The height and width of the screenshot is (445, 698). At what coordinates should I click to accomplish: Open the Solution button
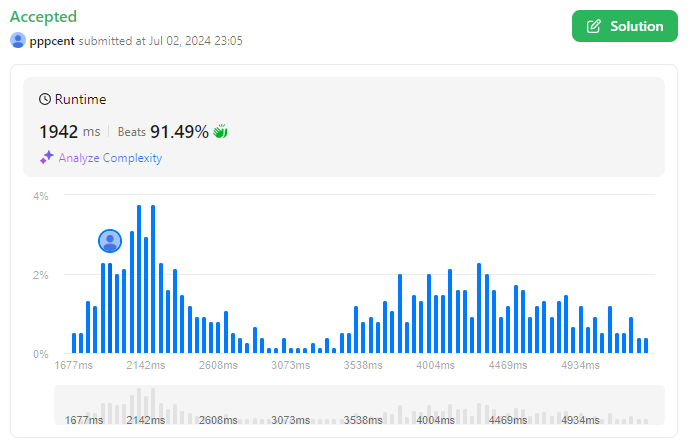(625, 26)
